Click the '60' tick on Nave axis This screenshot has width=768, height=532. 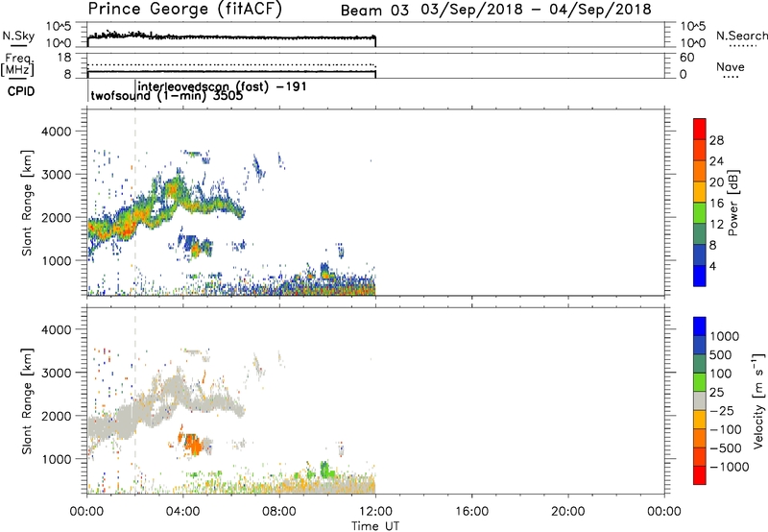pyautogui.click(x=686, y=58)
